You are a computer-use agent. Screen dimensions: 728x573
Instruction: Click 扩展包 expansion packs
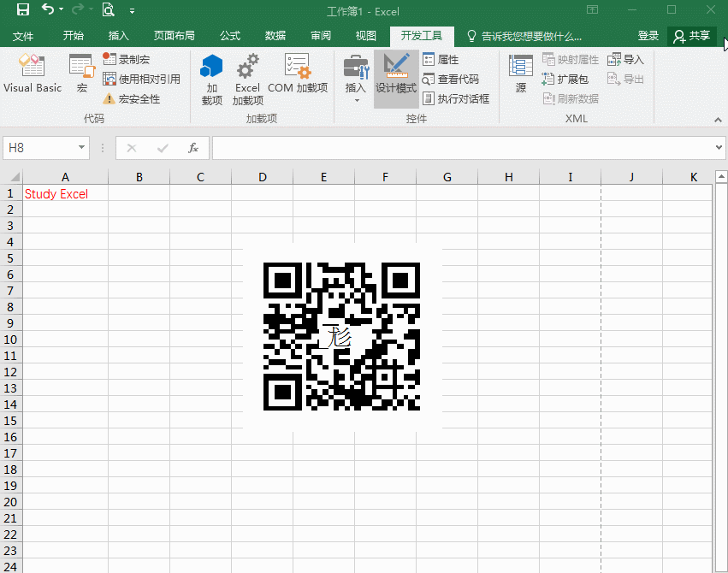pyautogui.click(x=565, y=80)
